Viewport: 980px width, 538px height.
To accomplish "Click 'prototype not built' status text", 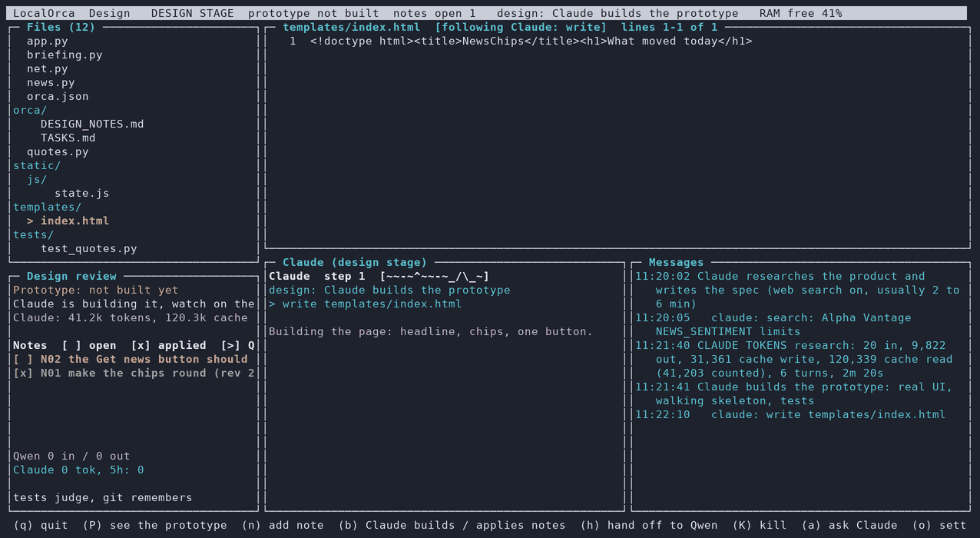I will pos(313,13).
